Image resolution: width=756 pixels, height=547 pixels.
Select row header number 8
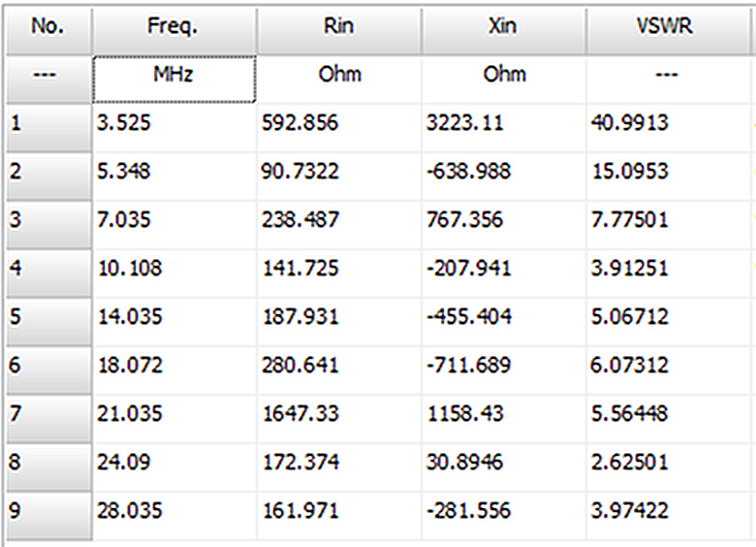pyautogui.click(x=48, y=467)
